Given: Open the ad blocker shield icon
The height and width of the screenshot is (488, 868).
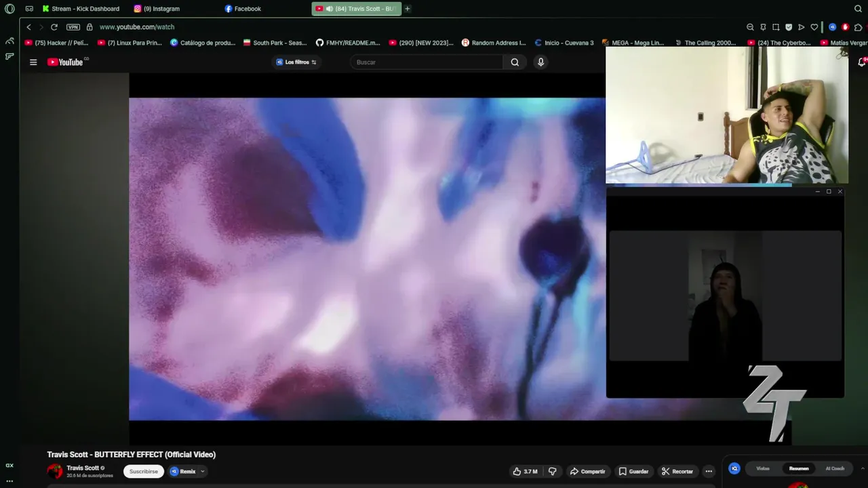Looking at the screenshot, I should coord(789,27).
